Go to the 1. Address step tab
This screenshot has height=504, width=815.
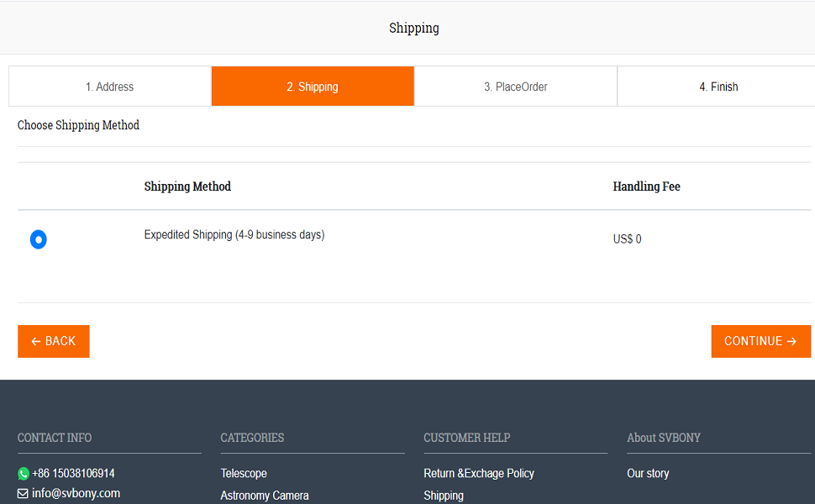point(109,87)
